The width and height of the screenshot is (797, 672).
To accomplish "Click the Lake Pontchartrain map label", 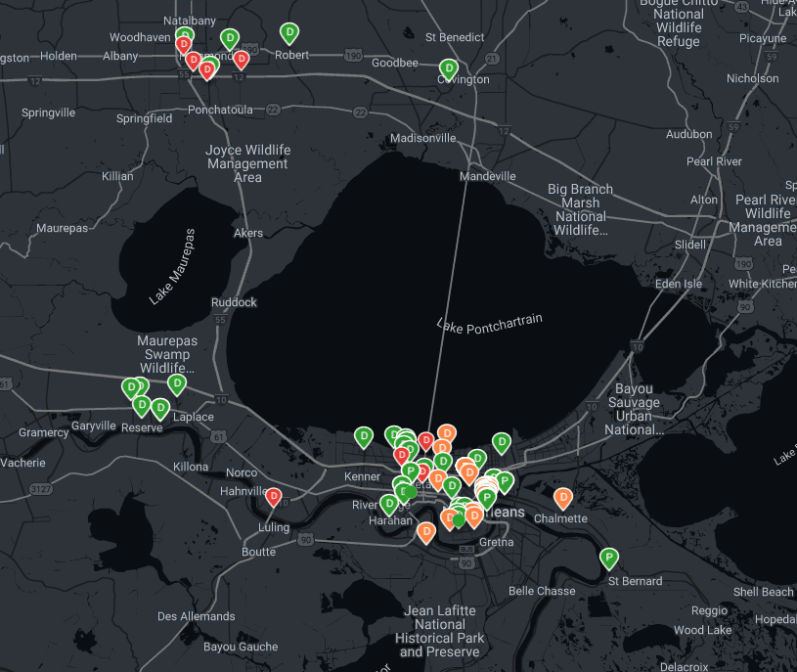I will point(489,322).
